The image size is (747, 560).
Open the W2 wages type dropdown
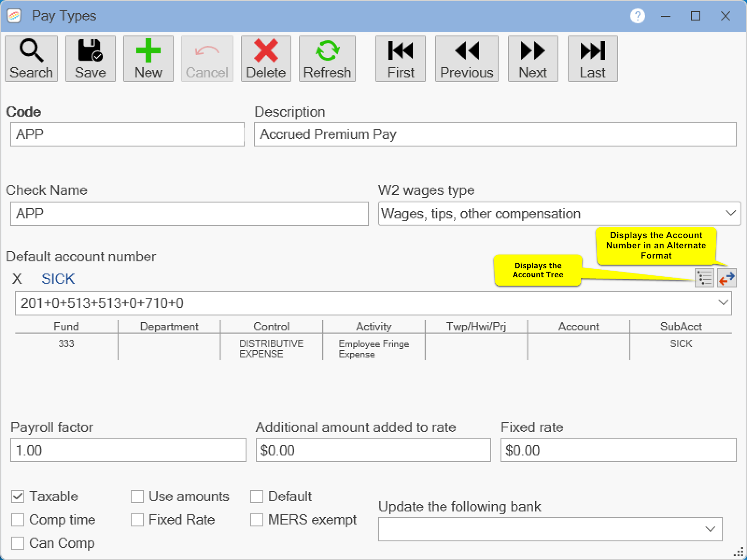coord(559,213)
